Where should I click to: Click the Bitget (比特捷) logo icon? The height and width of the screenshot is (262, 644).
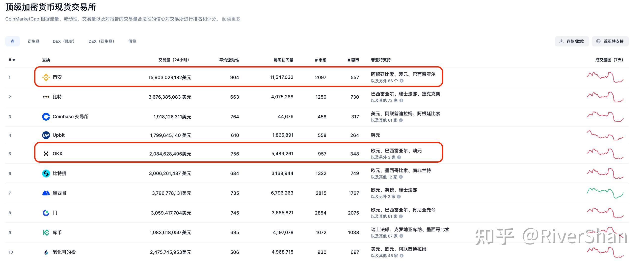(46, 174)
